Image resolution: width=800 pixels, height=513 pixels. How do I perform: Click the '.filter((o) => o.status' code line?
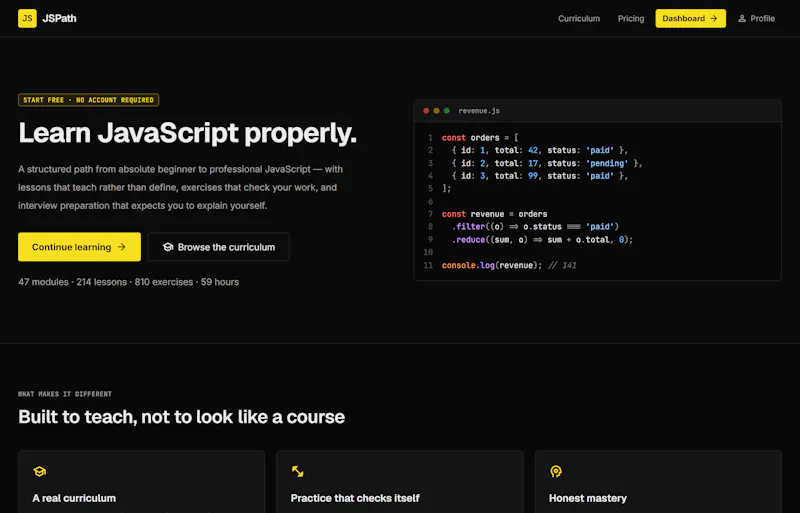[535, 227]
